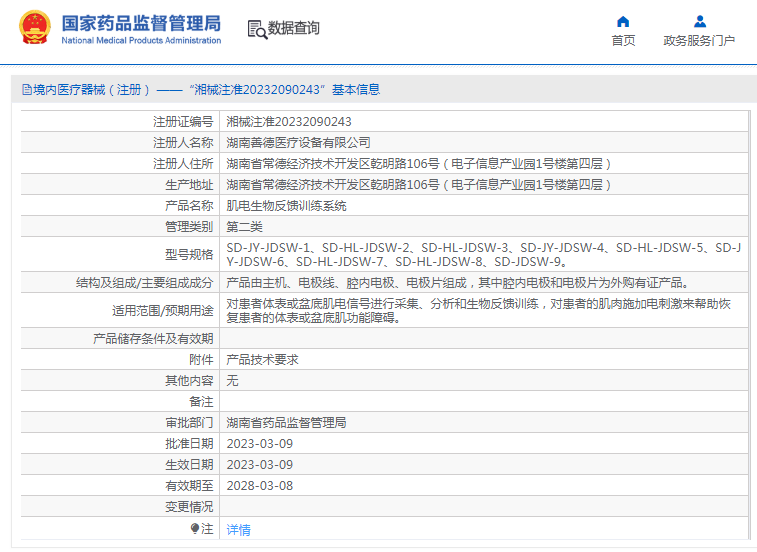Click the 型号规格 row label

(189, 255)
